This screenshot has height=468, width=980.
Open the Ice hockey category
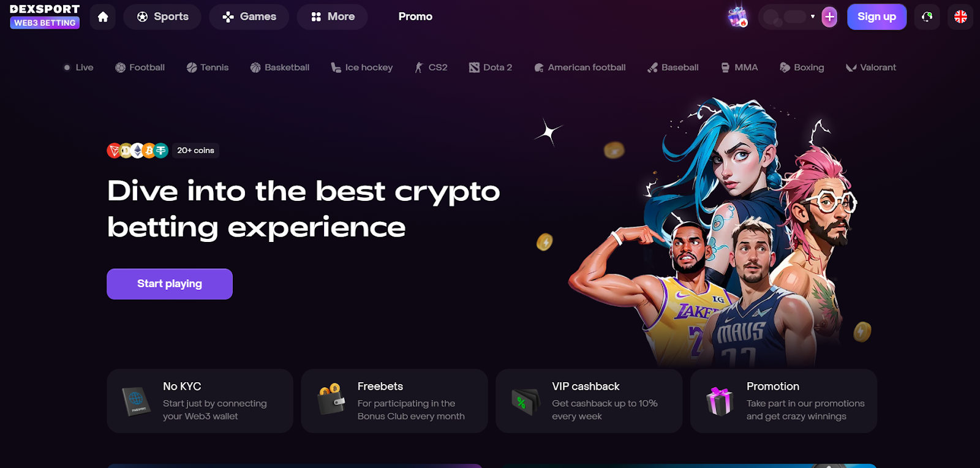click(362, 67)
